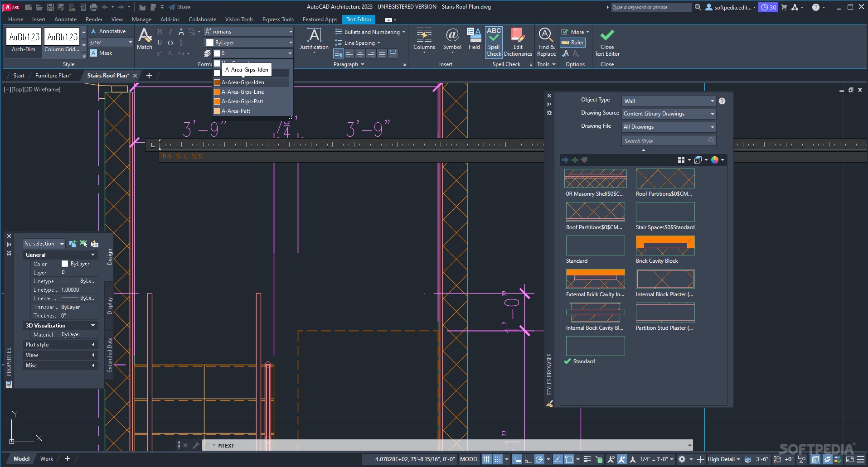The image size is (868, 467).
Task: Click the green plus icon in Styles Browser
Action: coord(575,160)
